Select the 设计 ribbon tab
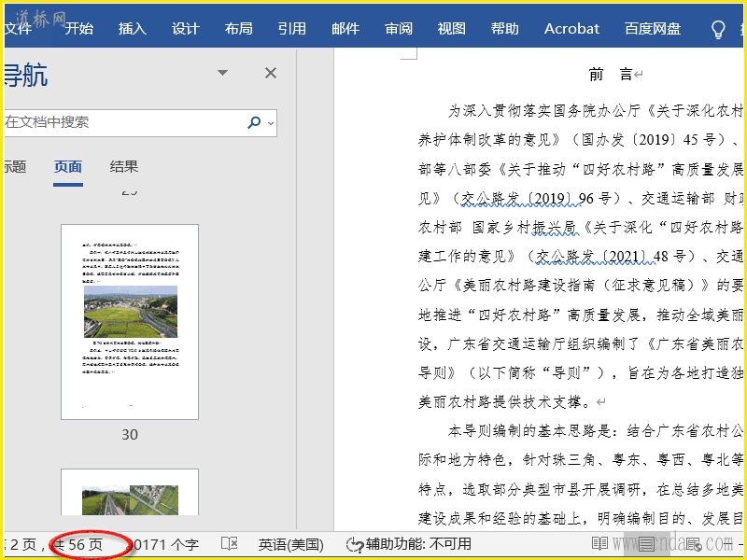 point(185,29)
